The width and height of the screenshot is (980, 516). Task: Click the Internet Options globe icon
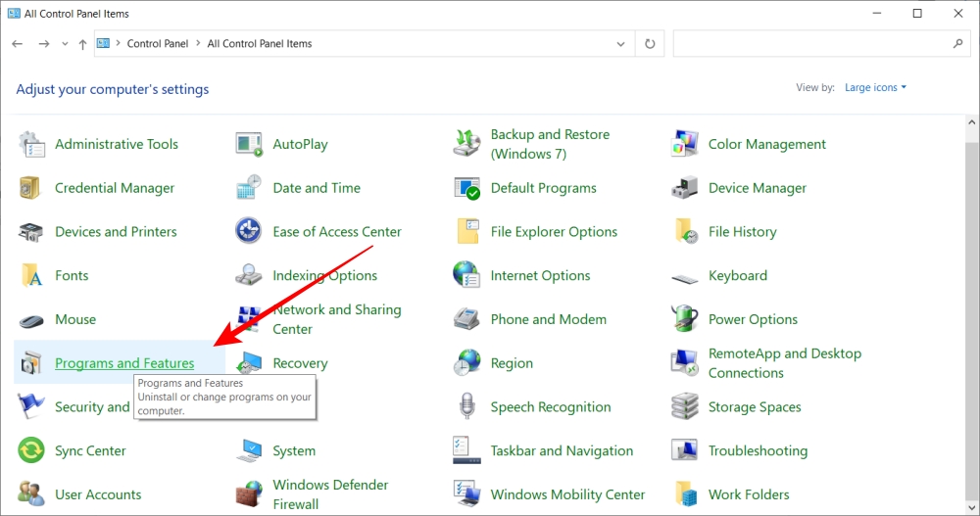pos(466,275)
